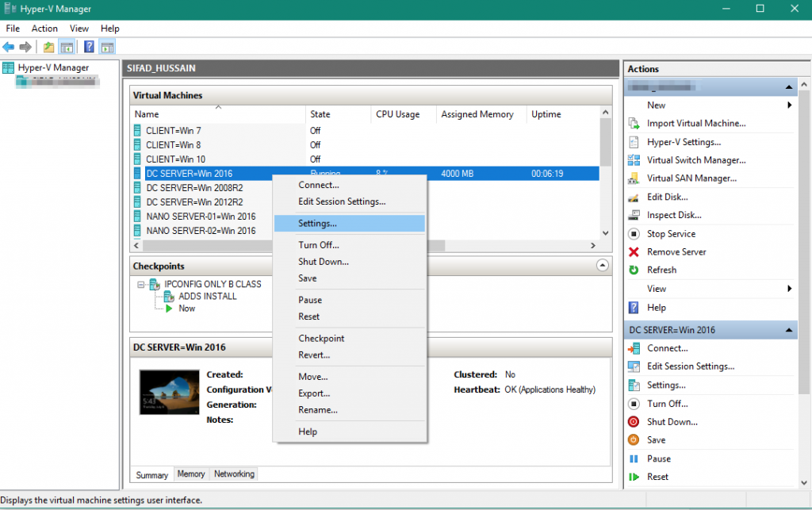Switch to the Summary tab
Viewport: 812px width, 510px height.
[152, 475]
